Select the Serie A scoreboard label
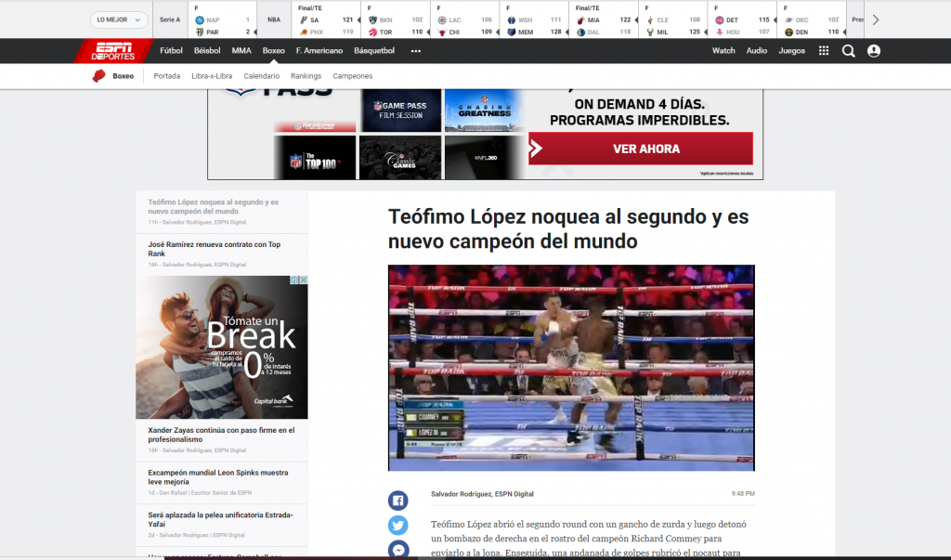 pos(170,20)
